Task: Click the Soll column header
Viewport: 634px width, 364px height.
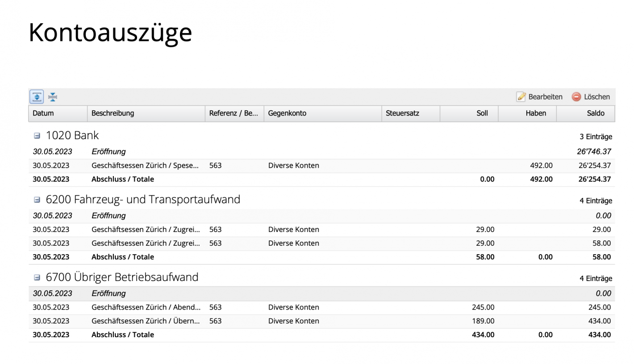Action: point(482,113)
